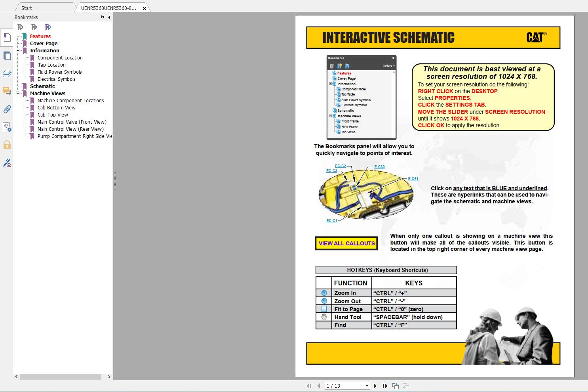Viewport: 588px width, 392px height.
Task: Open Main Control View (Rear View) bookmark
Action: (x=70, y=129)
